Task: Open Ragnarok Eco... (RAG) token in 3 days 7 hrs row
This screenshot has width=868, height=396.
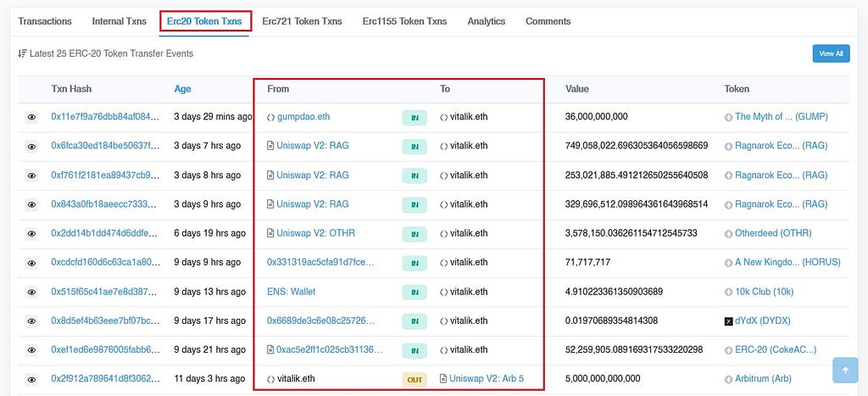Action: click(781, 146)
